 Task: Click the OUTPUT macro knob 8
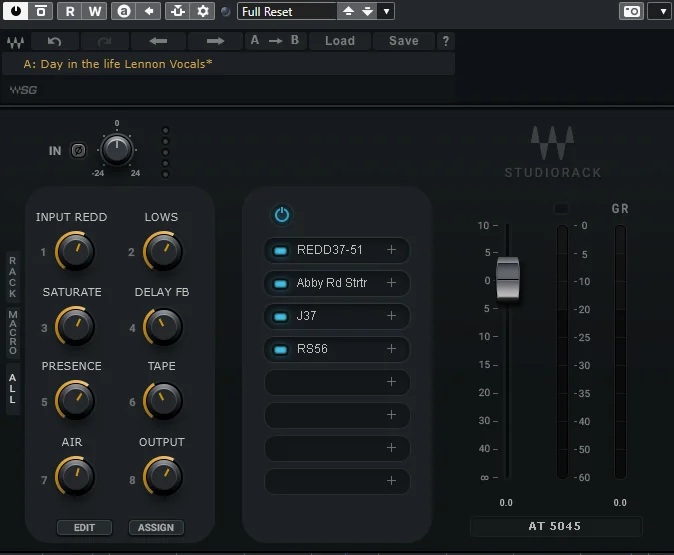163,476
